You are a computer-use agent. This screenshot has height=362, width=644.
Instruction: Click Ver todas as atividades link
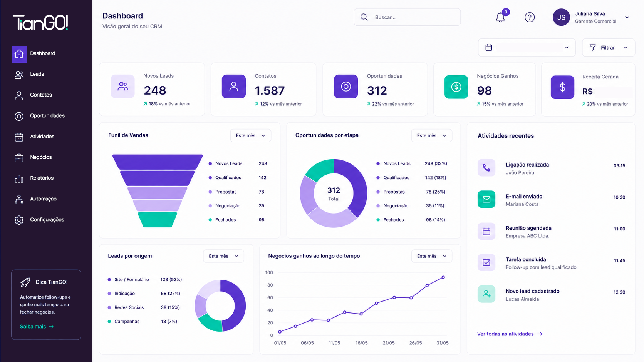point(510,334)
